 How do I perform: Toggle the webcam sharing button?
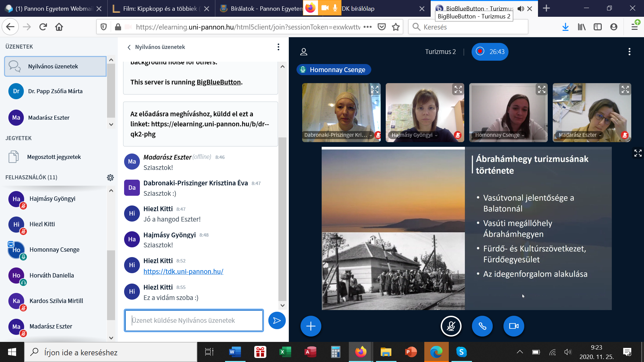tap(514, 326)
